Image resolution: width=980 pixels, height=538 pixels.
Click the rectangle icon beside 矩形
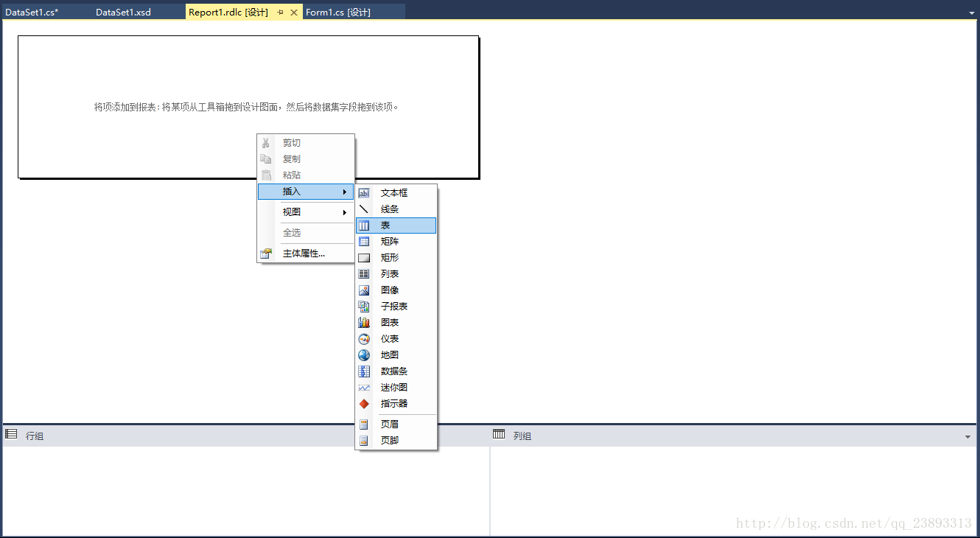(364, 258)
